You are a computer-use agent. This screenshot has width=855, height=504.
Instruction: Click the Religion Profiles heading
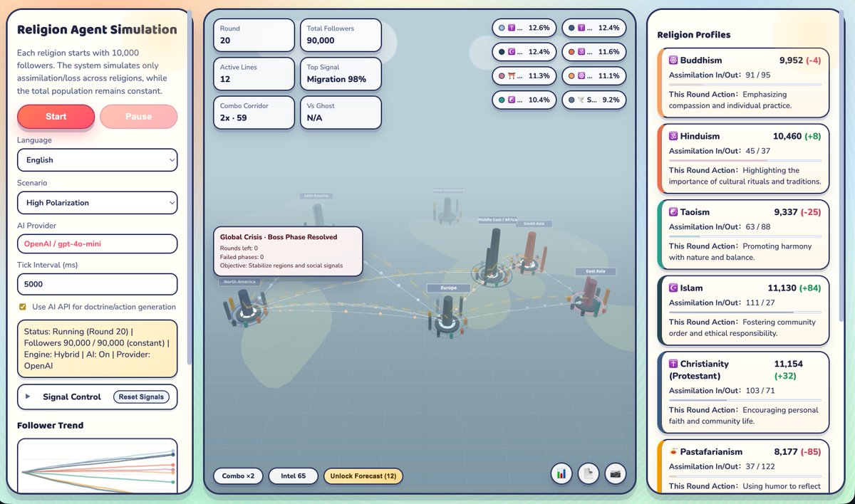click(x=693, y=35)
